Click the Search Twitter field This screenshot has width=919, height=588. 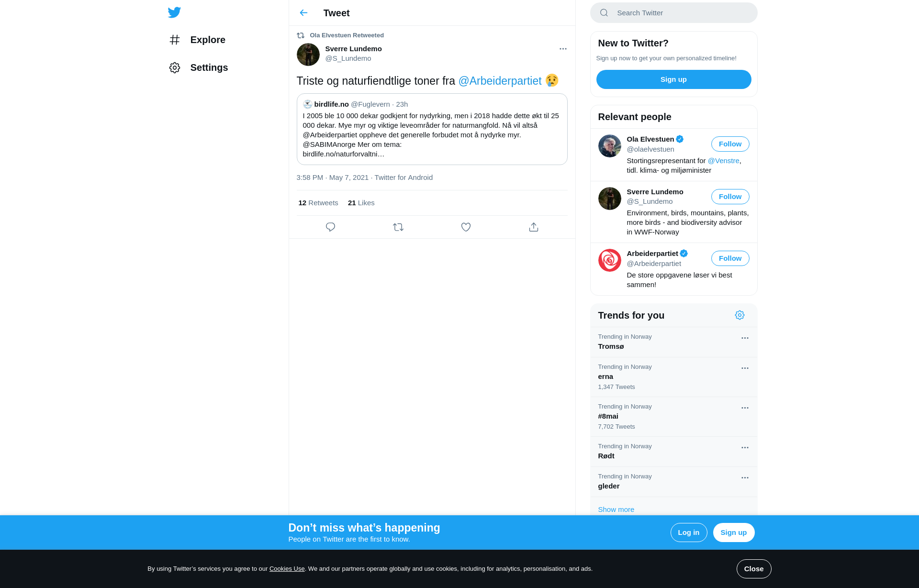point(673,13)
